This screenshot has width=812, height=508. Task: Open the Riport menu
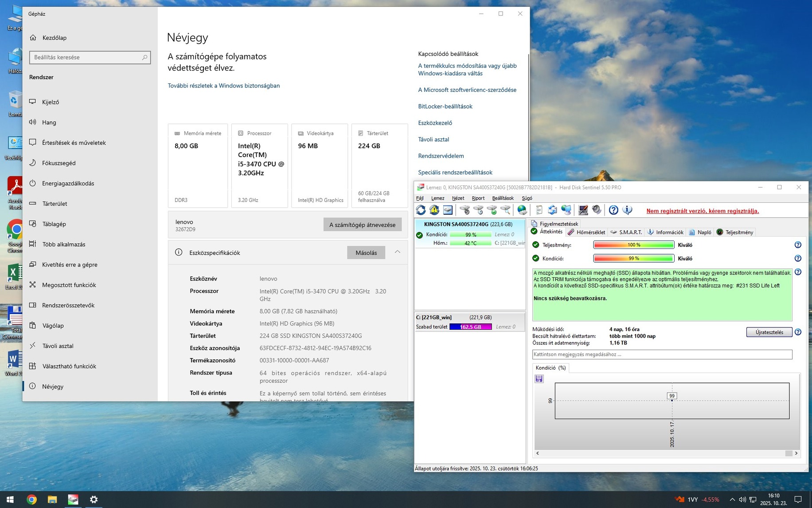click(x=478, y=198)
